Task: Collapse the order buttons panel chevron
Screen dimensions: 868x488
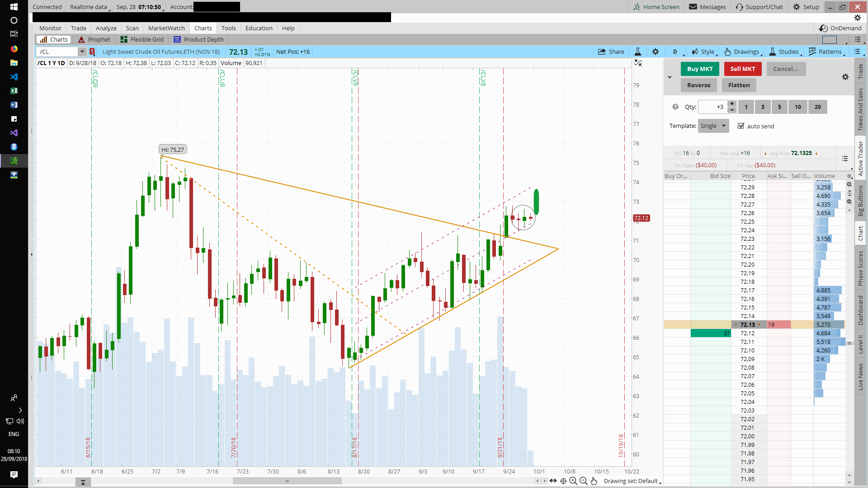Action: point(670,77)
